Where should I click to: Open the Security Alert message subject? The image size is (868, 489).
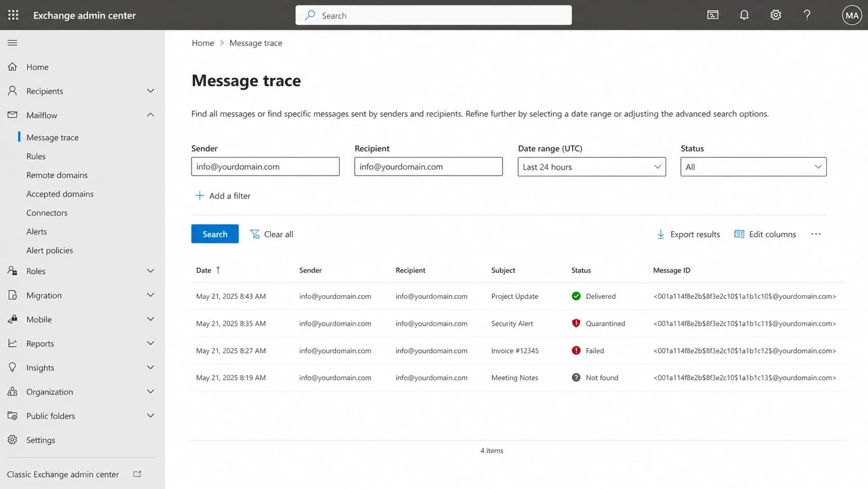[512, 323]
